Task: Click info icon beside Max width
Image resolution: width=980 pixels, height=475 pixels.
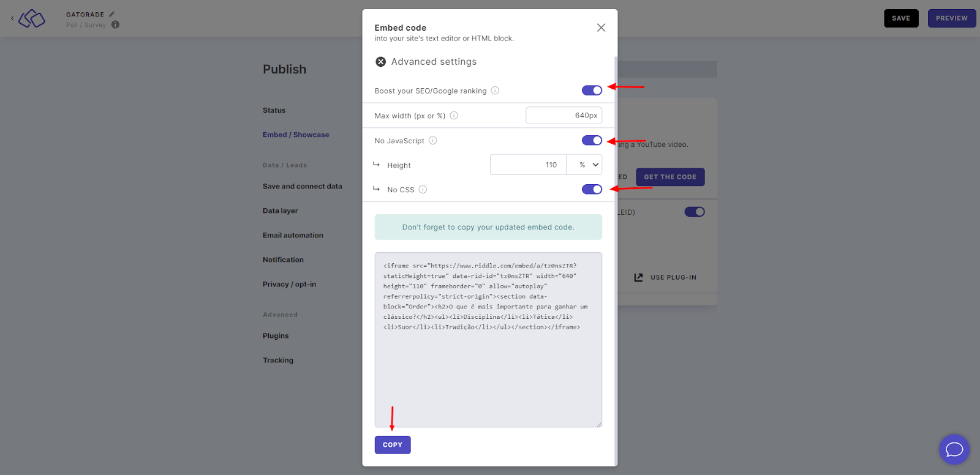Action: 454,116
